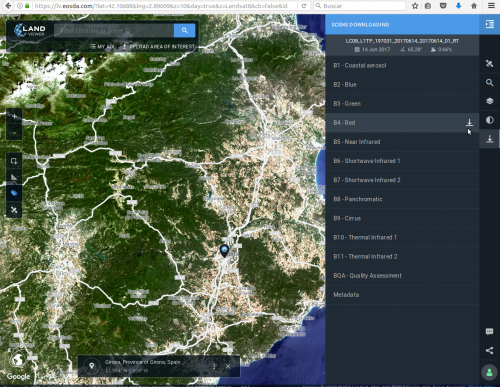Click the satellite icon tool on the map toolbar
500x387 pixels.
pos(14,210)
